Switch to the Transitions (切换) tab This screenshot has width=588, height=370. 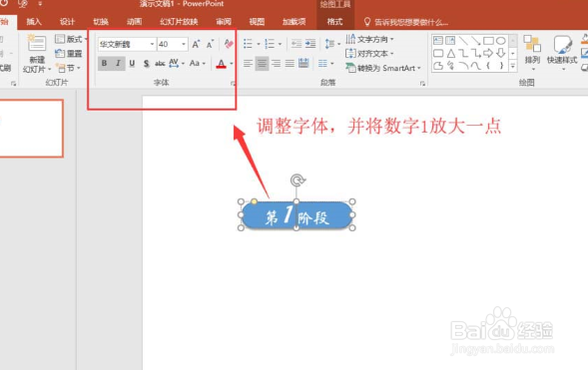(101, 22)
